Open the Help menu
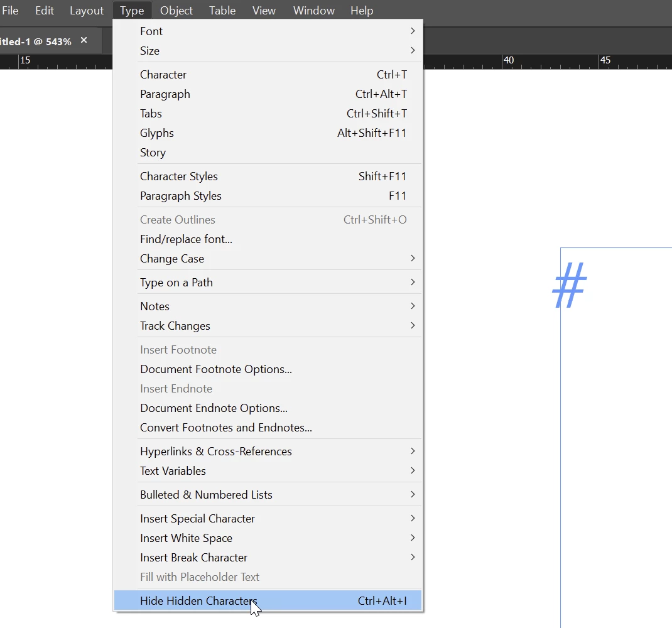Screen dimensions: 672x628 pos(362,10)
